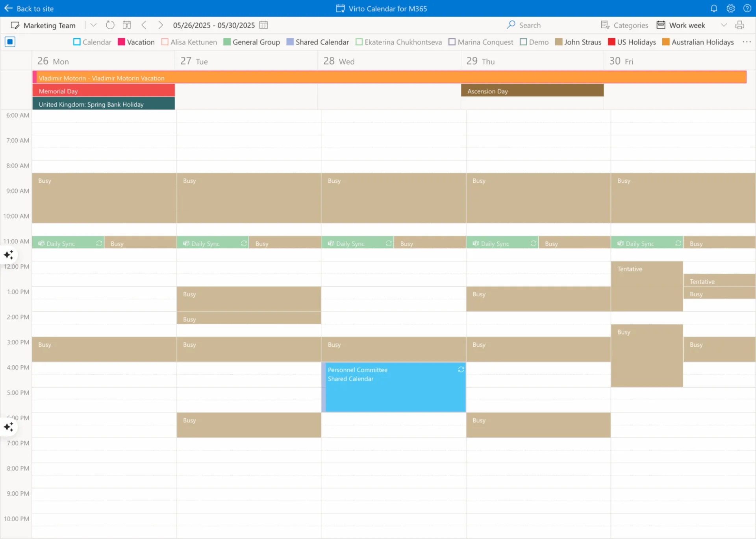
Task: Expand hidden calendars with the ellipsis
Action: pos(747,42)
